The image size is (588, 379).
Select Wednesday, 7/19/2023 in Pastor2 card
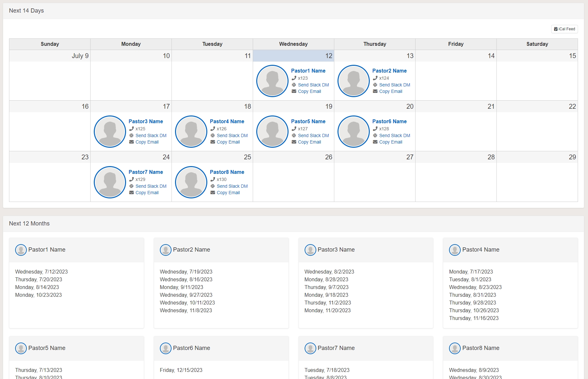[x=186, y=272]
